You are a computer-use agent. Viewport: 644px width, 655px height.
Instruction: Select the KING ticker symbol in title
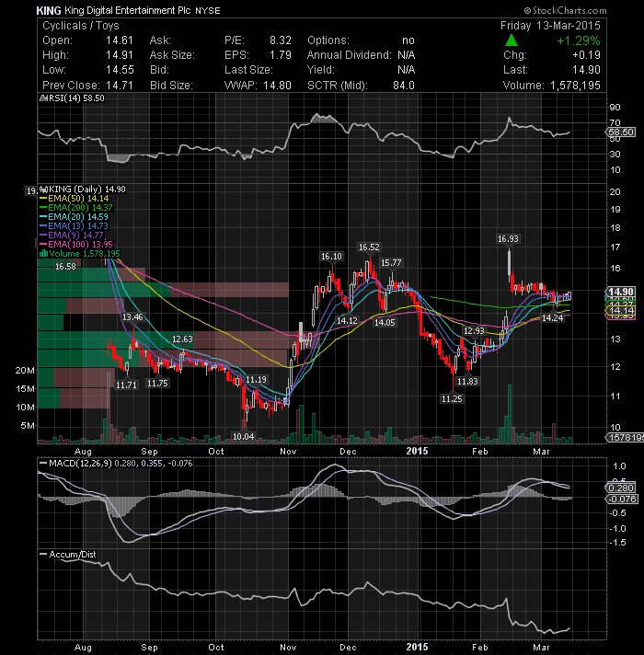49,10
